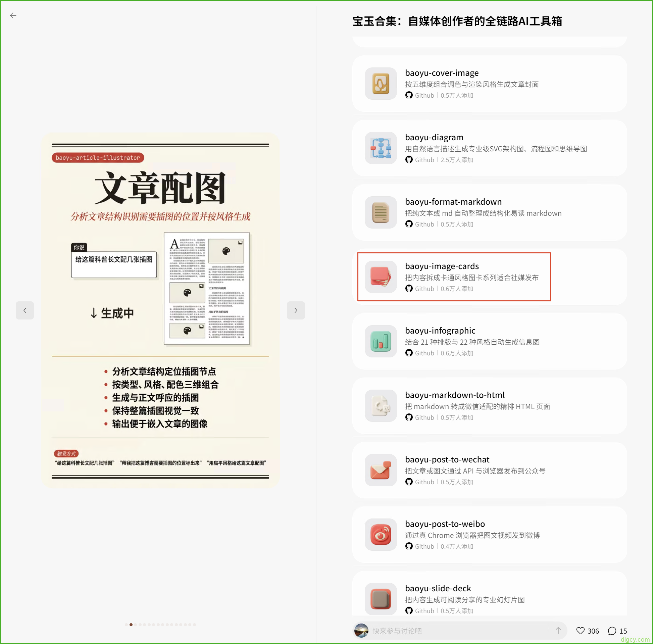Open comments with the speech bubble icon

click(612, 631)
